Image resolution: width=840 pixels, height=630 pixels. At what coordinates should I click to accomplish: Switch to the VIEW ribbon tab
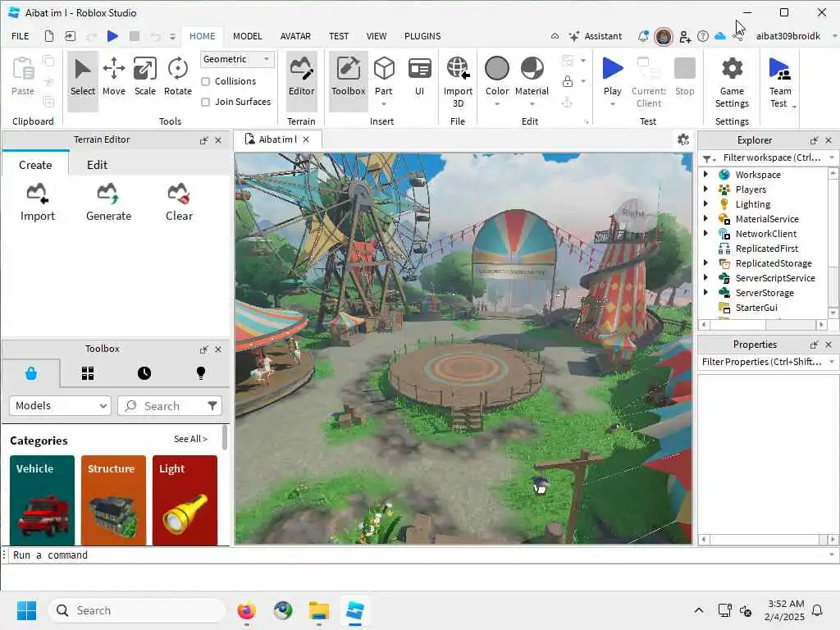[x=376, y=36]
